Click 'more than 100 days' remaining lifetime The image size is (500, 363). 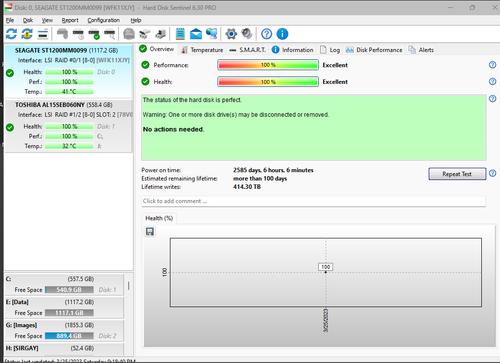click(x=260, y=178)
